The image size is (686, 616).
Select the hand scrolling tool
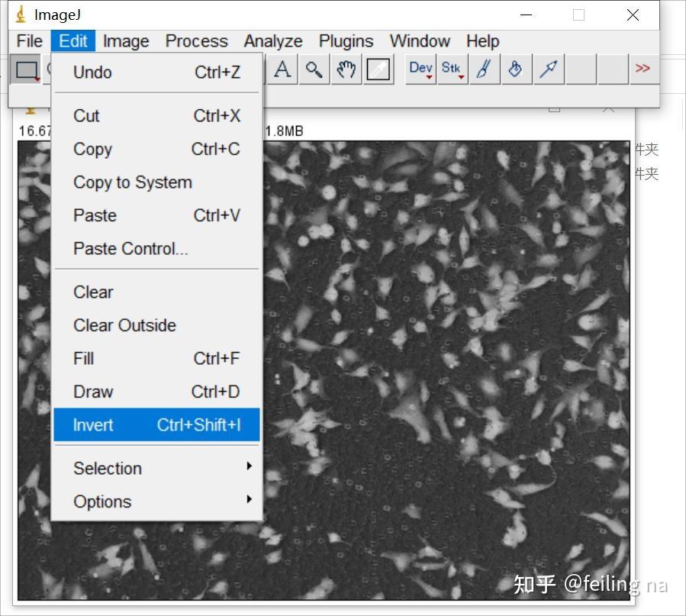[346, 69]
